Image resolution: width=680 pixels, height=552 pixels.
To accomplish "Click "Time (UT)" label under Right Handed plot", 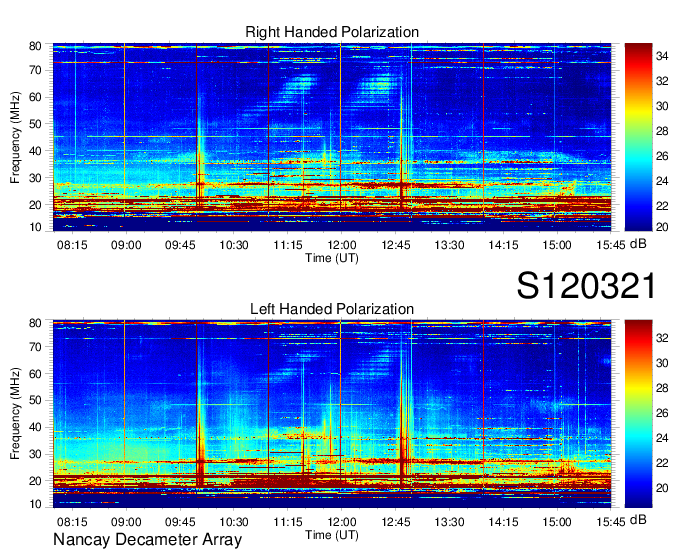I will click(x=332, y=258).
